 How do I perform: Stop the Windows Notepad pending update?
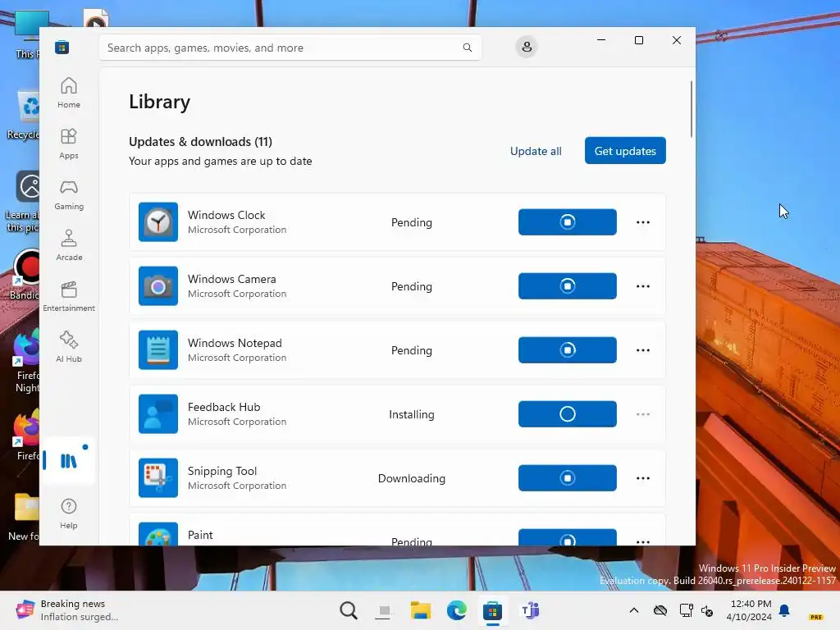(568, 349)
